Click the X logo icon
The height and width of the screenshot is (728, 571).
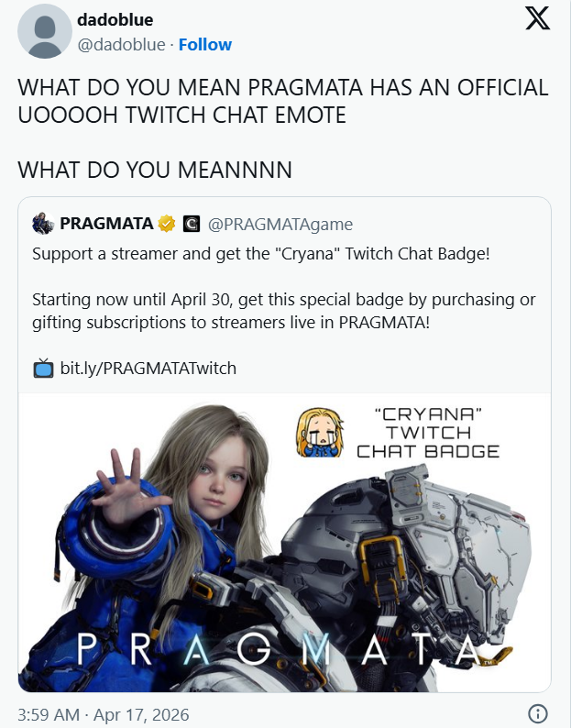pyautogui.click(x=538, y=19)
